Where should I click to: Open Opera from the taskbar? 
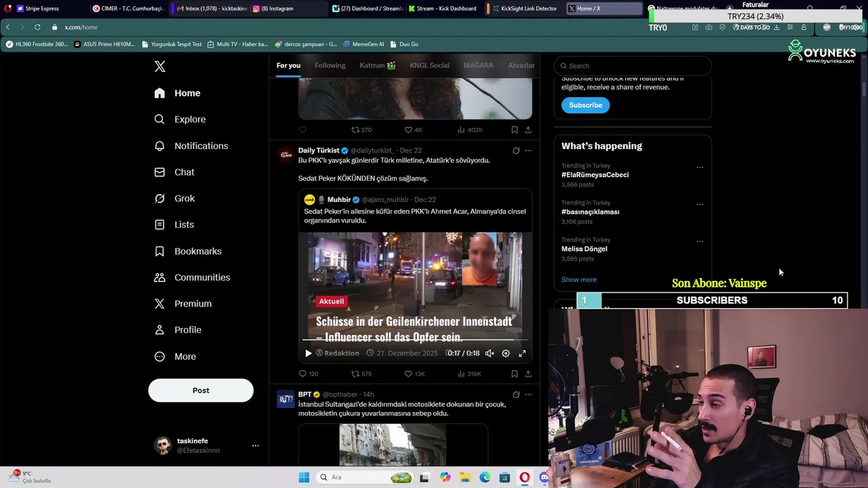(524, 477)
